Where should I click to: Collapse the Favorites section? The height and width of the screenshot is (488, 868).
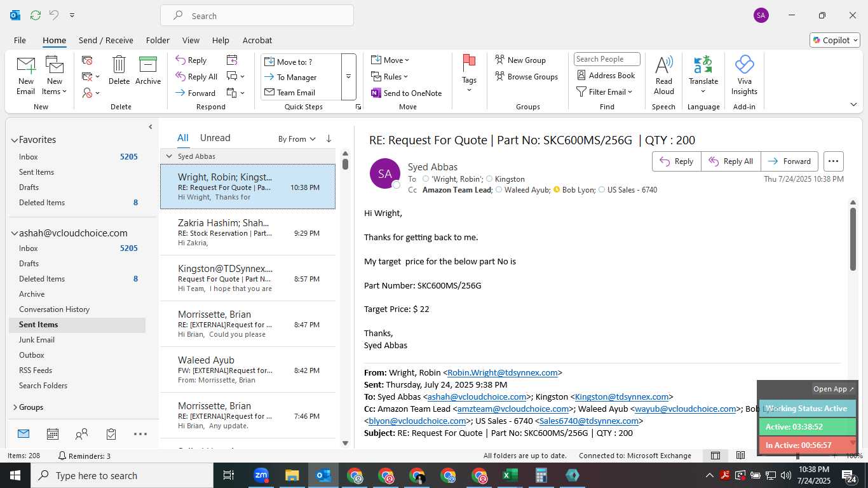(x=14, y=140)
